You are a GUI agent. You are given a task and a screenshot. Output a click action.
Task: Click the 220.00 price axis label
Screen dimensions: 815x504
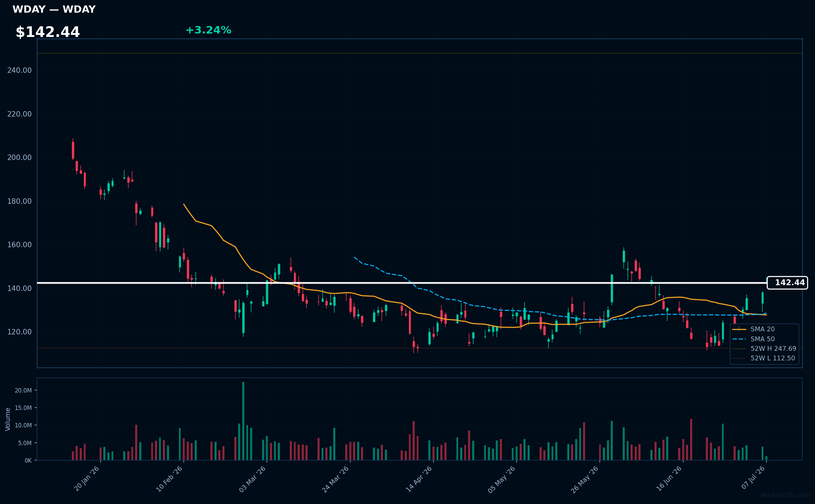click(x=20, y=114)
